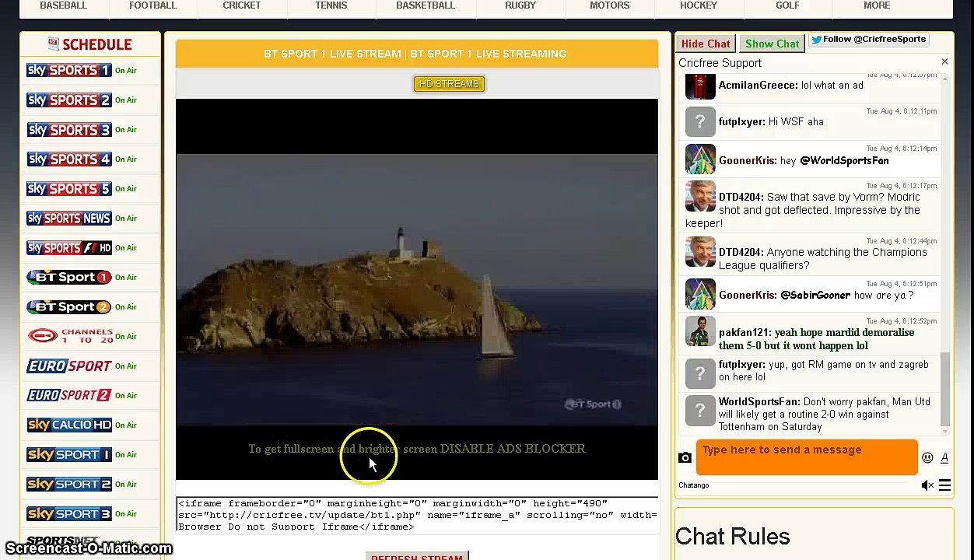Open the Sky Sports 4 channel logo

[69, 159]
